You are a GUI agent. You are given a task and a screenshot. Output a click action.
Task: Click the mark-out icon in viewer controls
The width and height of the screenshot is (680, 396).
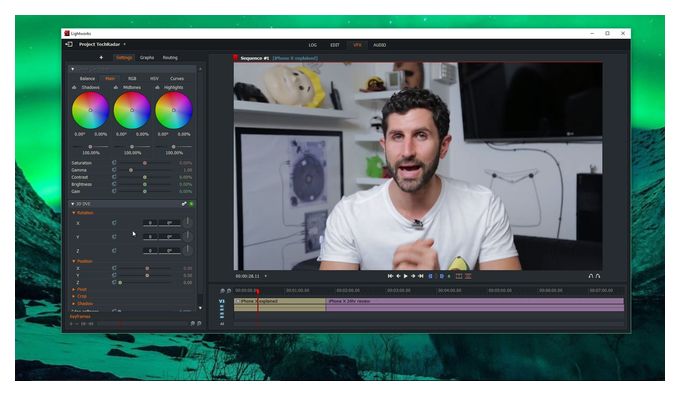(442, 276)
